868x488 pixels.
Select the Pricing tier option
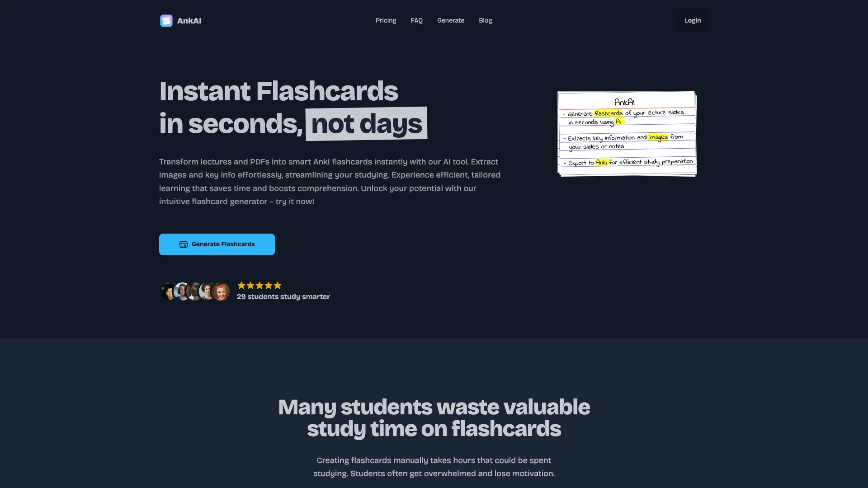tap(386, 20)
